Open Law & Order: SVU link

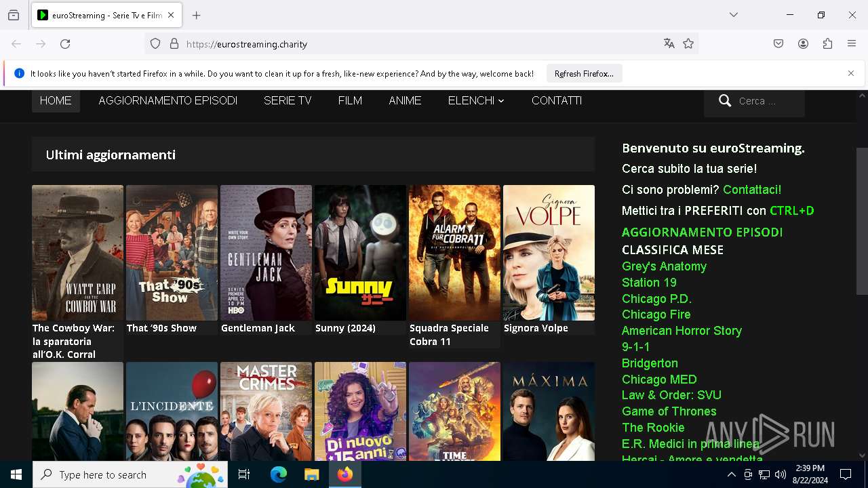671,395
